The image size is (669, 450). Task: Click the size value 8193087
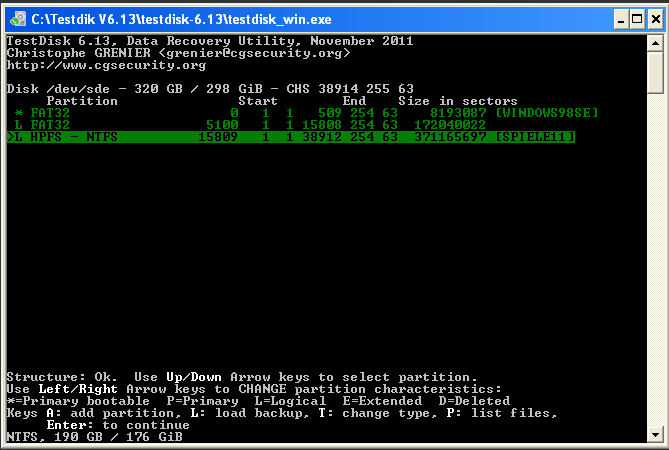pos(458,113)
